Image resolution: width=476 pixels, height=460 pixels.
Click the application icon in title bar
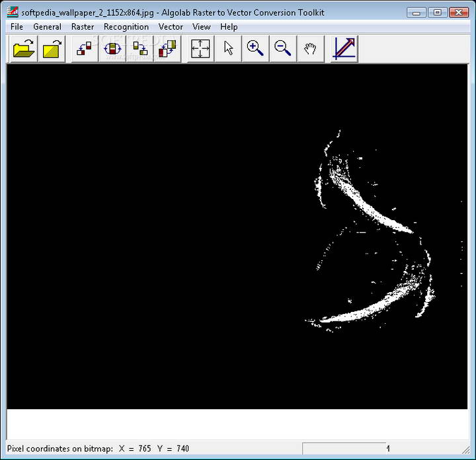(x=13, y=13)
